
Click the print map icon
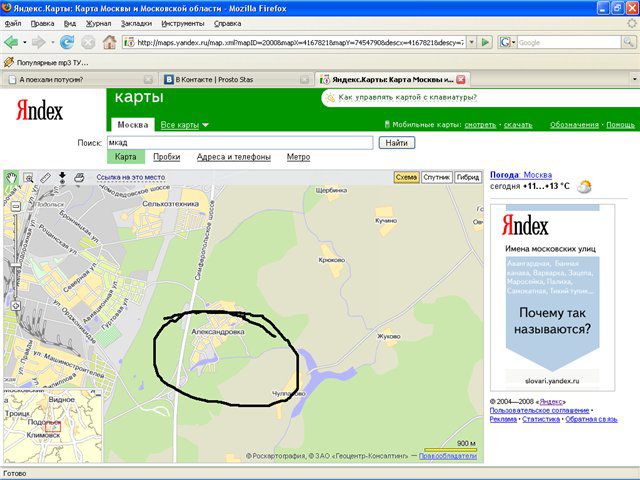pos(79,177)
